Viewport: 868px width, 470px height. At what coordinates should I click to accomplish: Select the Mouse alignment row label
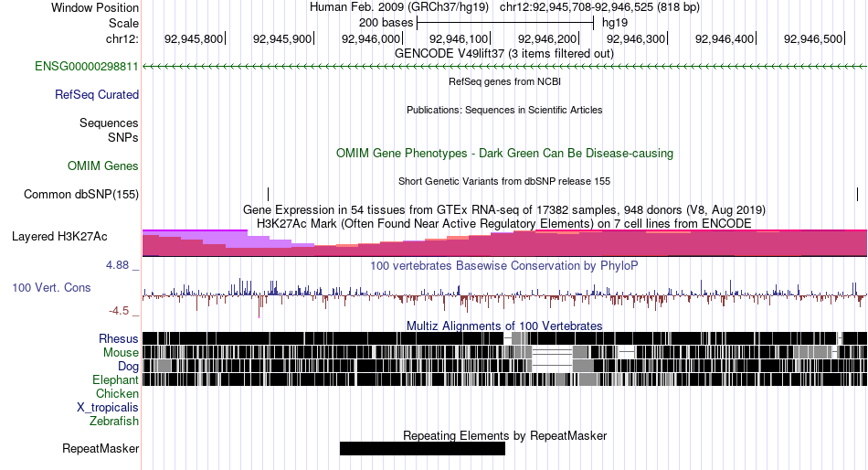tap(121, 353)
